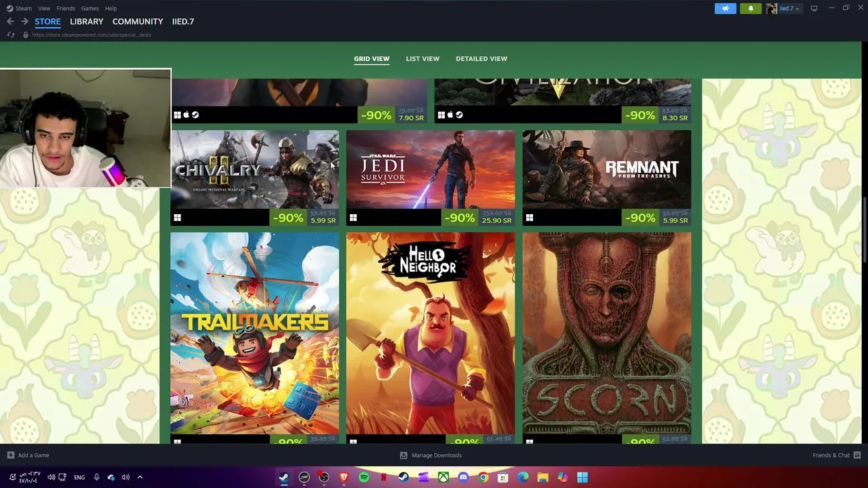Viewport: 868px width, 488px height.
Task: Open File Explorer from the taskbar
Action: pos(542,477)
